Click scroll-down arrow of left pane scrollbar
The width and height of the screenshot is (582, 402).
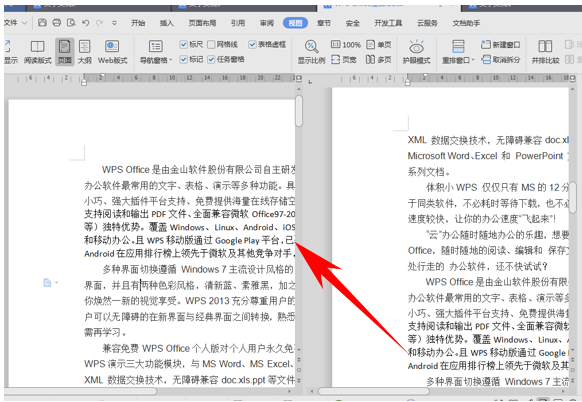click(x=299, y=349)
